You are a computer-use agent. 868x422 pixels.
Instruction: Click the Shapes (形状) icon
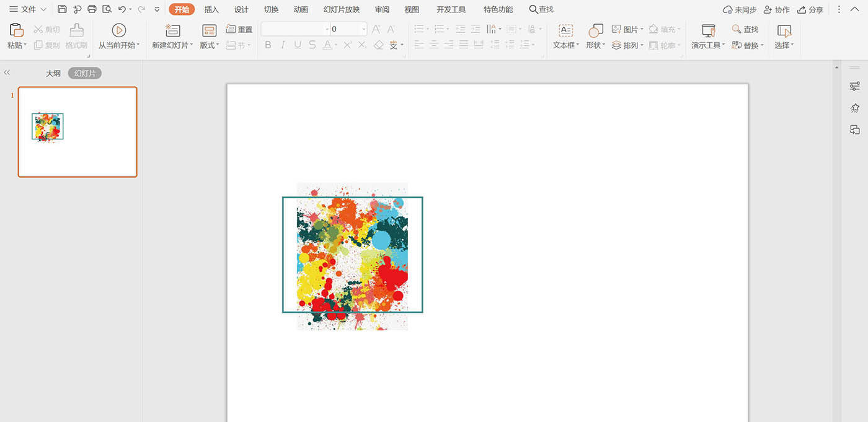tap(595, 30)
